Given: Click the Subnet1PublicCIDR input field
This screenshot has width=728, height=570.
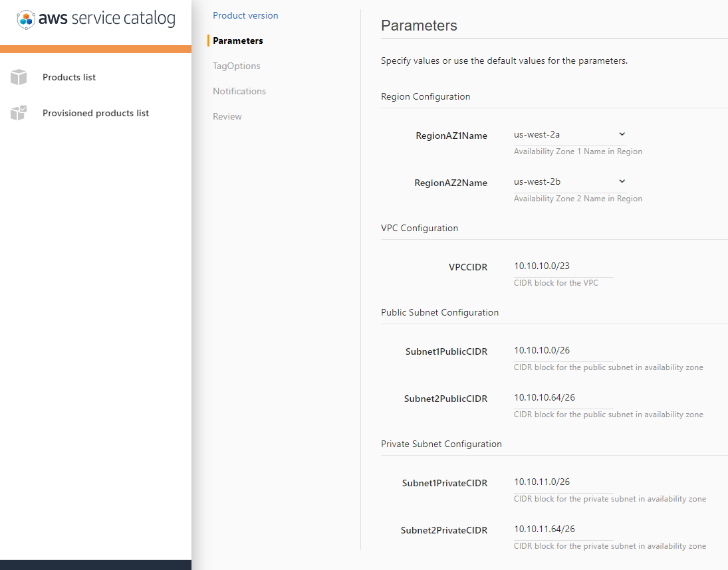Looking at the screenshot, I should pos(563,351).
